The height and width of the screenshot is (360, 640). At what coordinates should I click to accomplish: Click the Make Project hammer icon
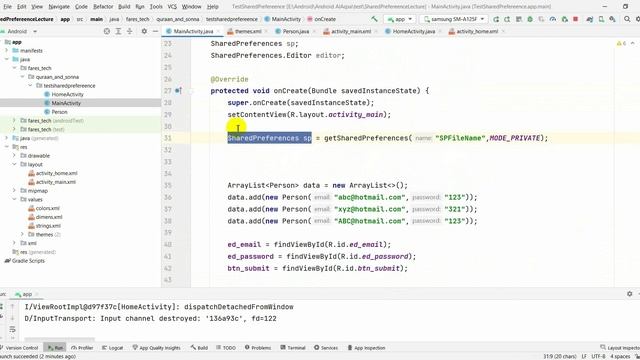click(374, 19)
